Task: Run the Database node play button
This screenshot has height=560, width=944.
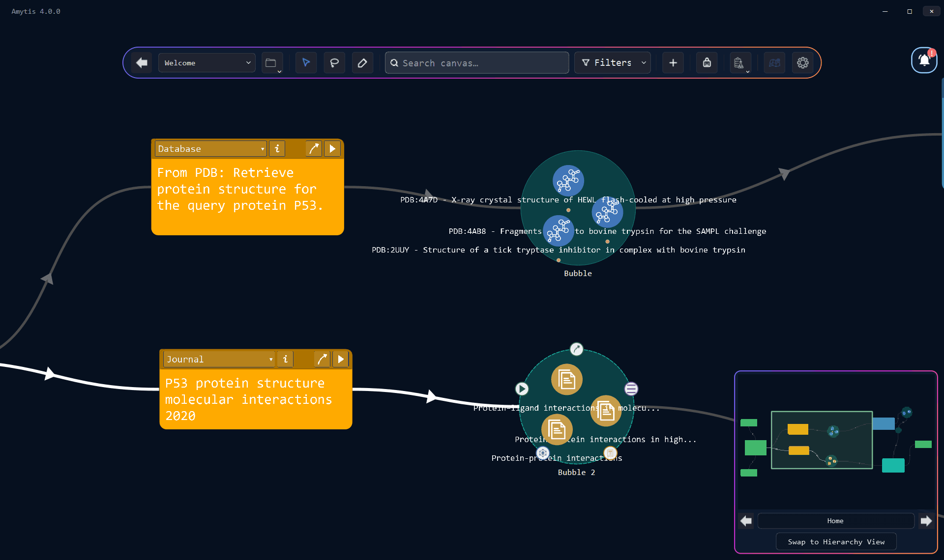Action: pyautogui.click(x=332, y=149)
